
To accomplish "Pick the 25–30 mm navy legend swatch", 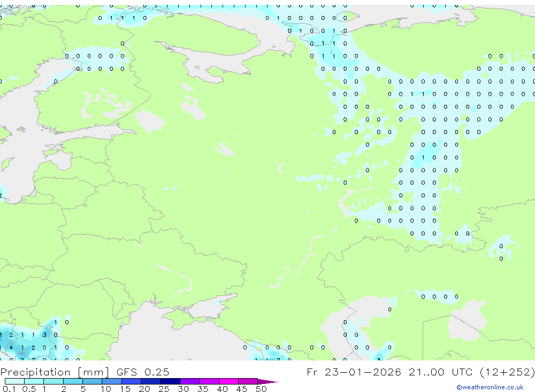I will (170, 381).
